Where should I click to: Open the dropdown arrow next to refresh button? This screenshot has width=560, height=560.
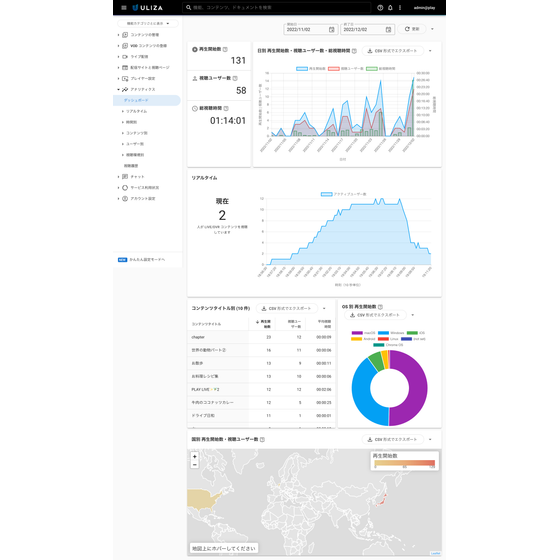[432, 29]
